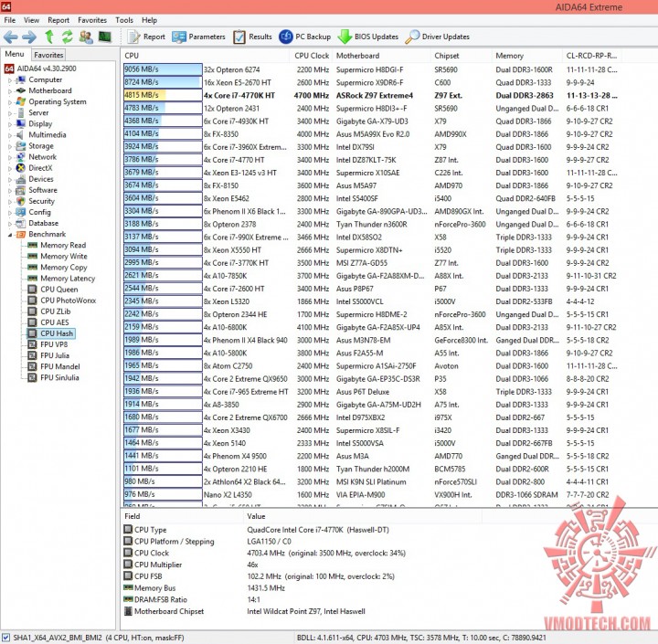Click the Field column header

click(x=182, y=516)
